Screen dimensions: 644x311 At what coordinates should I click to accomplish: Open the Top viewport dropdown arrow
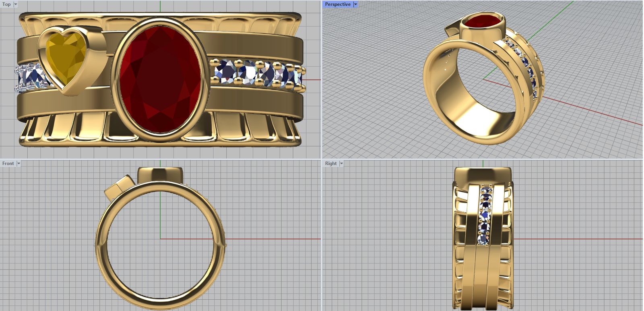(16, 4)
